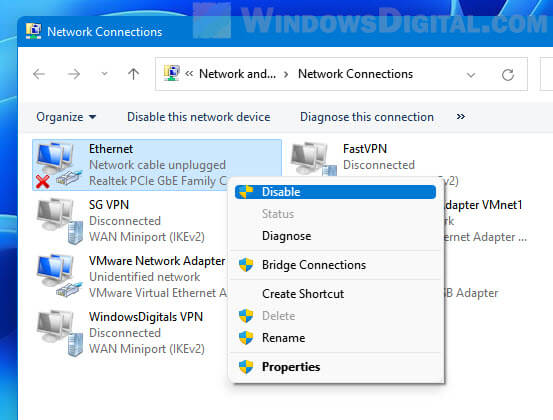Click the 'FastVPN' name label
The image size is (553, 420).
pos(365,149)
